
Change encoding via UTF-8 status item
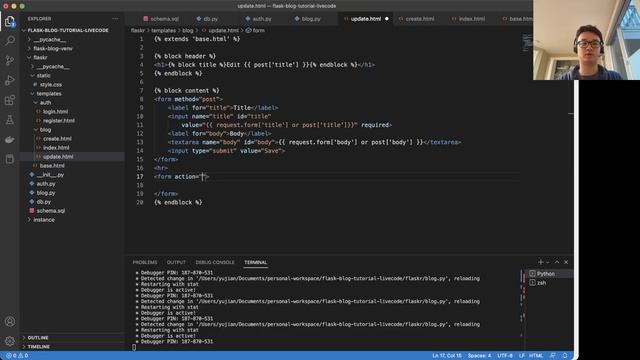point(505,356)
